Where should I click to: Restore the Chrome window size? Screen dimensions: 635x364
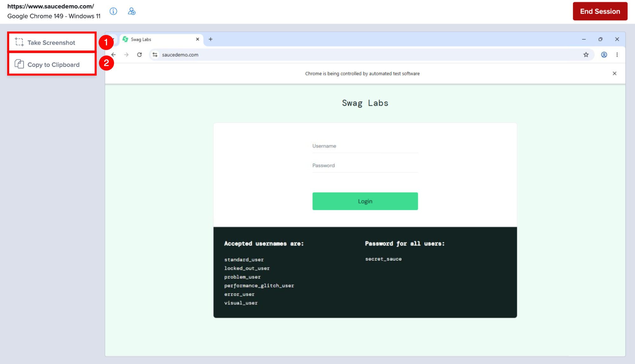[600, 39]
